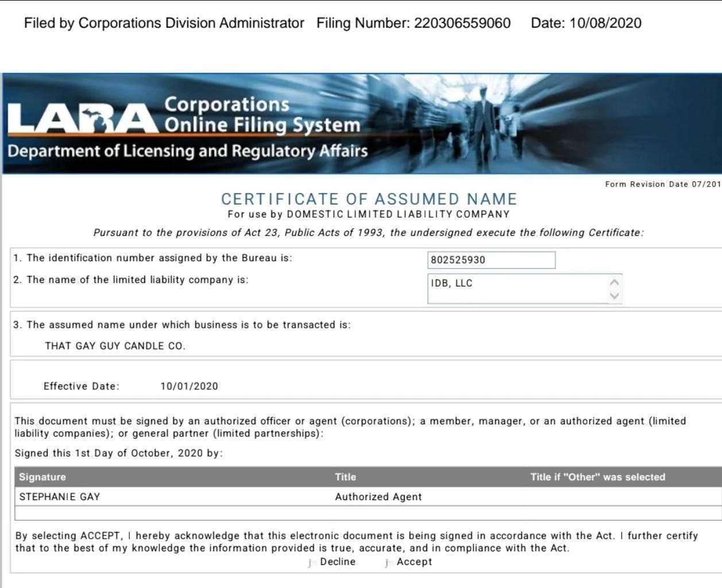
Task: Click the identification number field 802525930
Action: [x=491, y=260]
